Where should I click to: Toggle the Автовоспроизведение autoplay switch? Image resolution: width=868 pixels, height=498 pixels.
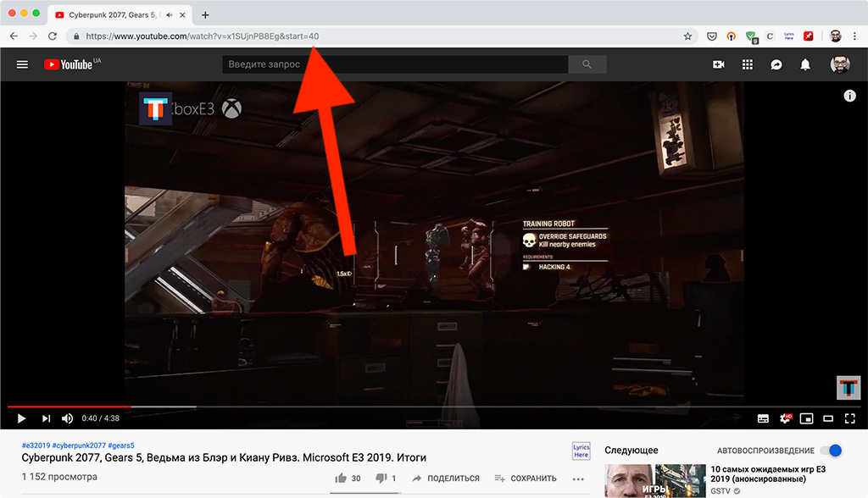pyautogui.click(x=832, y=451)
